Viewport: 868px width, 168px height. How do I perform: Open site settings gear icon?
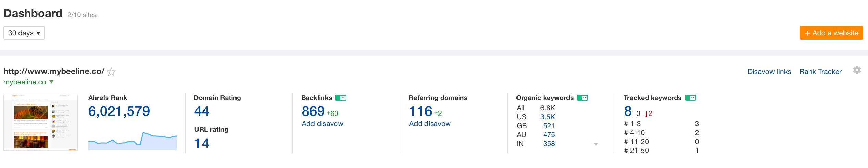857,70
